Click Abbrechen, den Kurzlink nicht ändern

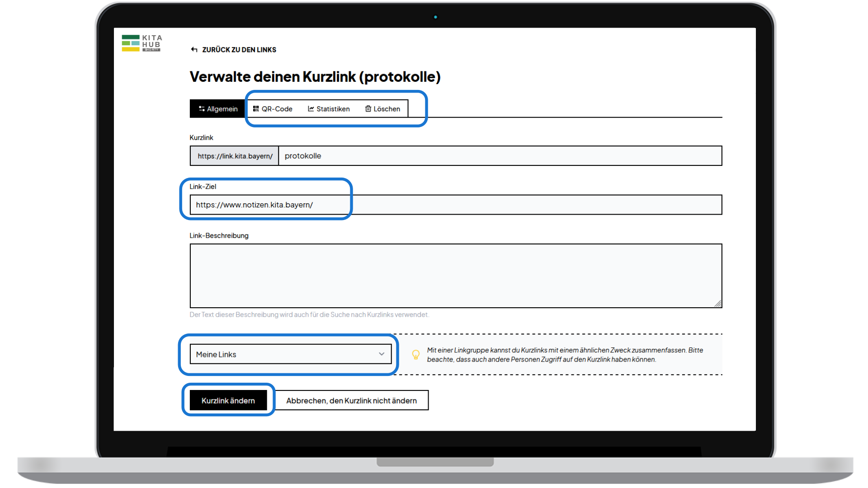pyautogui.click(x=352, y=400)
